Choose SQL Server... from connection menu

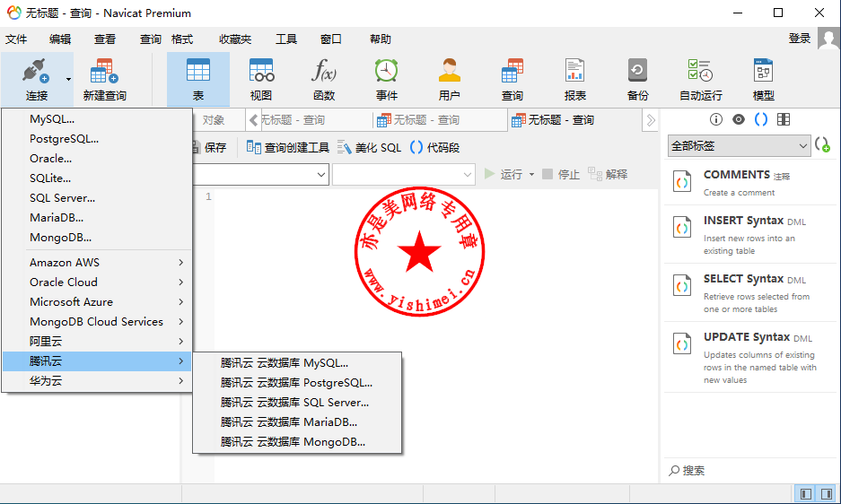(x=97, y=198)
